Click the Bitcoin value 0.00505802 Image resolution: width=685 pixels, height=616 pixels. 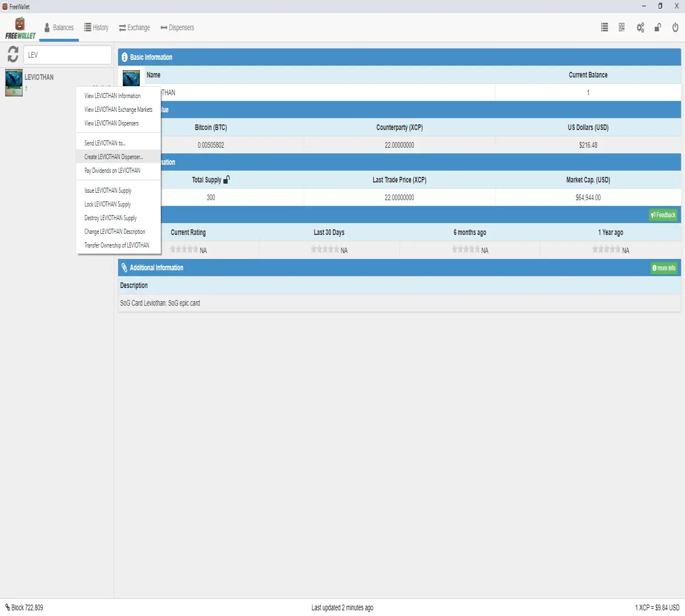click(x=211, y=145)
